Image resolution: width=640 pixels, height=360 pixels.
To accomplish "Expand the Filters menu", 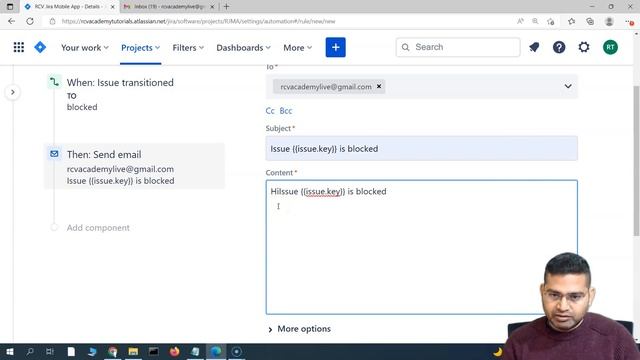I will pyautogui.click(x=188, y=48).
